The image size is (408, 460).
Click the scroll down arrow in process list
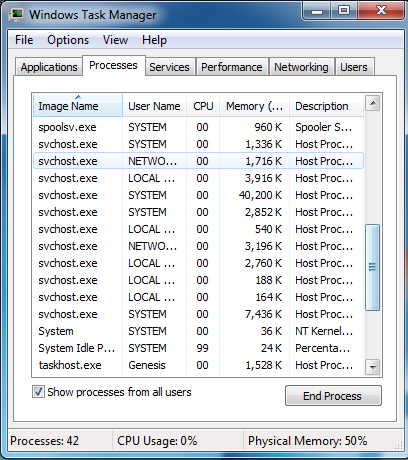click(373, 367)
